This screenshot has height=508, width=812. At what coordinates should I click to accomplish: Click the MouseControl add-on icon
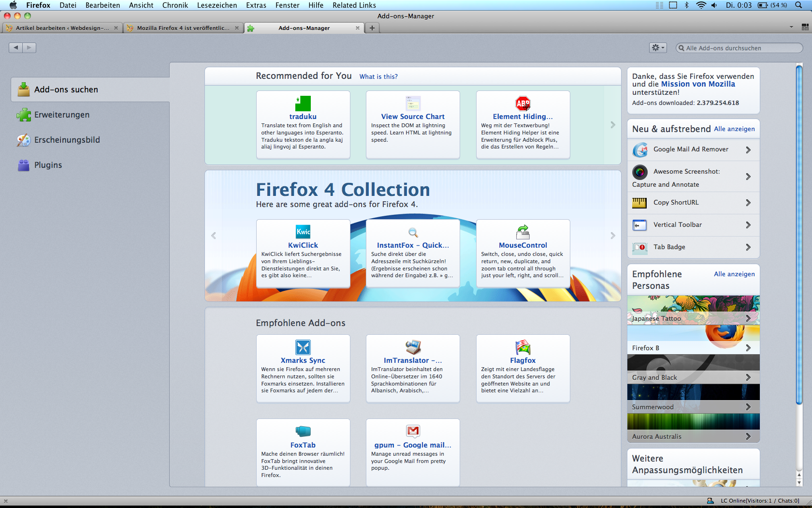click(x=523, y=232)
